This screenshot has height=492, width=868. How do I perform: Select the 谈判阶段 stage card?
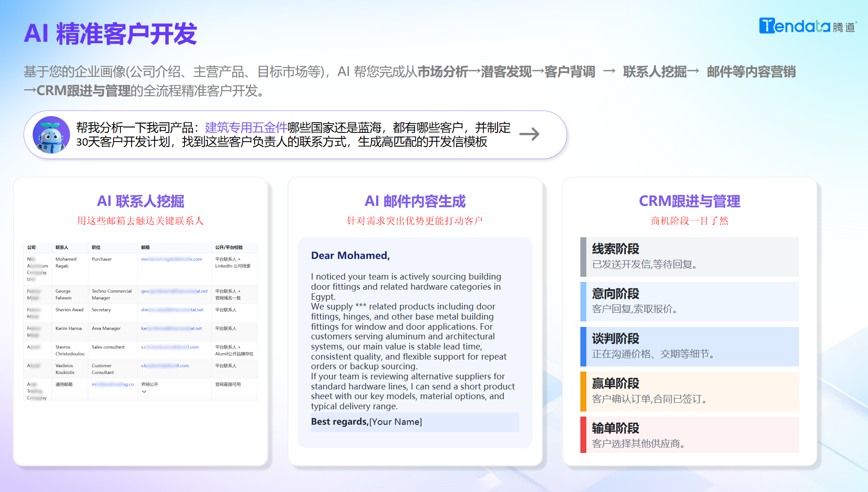(x=689, y=347)
